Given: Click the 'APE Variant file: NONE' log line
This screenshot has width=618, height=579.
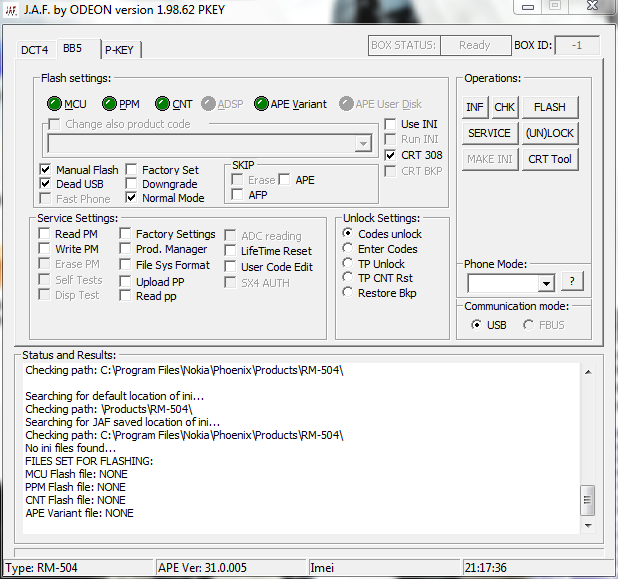Looking at the screenshot, I should 80,513.
